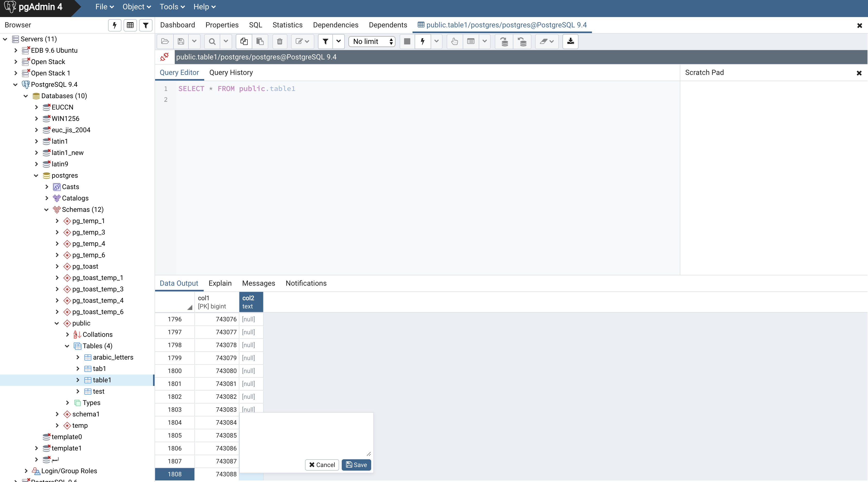
Task: Switch to the Query History tab
Action: (231, 72)
